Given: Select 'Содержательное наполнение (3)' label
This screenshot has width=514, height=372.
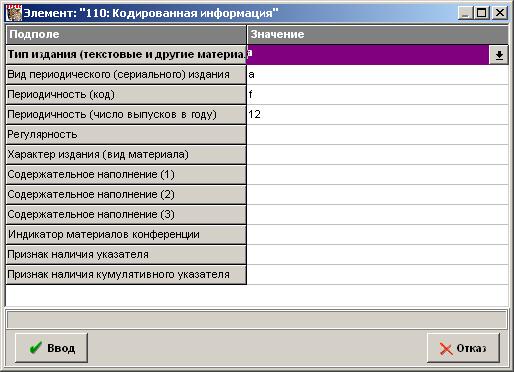Looking at the screenshot, I should pyautogui.click(x=126, y=215).
